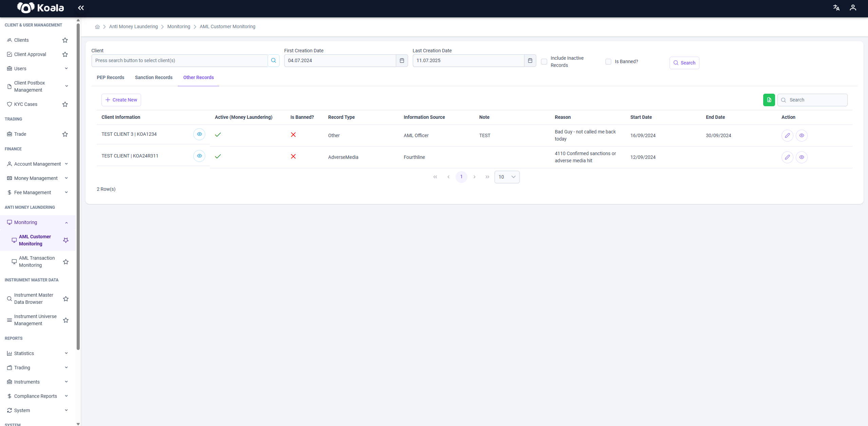
Task: Tick the Is Banned? checkbox
Action: pos(608,61)
